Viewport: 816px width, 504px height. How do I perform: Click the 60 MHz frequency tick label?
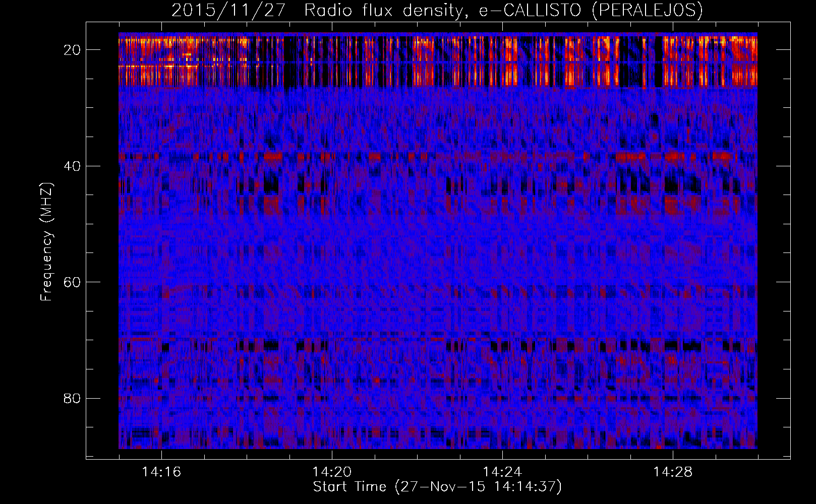pyautogui.click(x=73, y=282)
